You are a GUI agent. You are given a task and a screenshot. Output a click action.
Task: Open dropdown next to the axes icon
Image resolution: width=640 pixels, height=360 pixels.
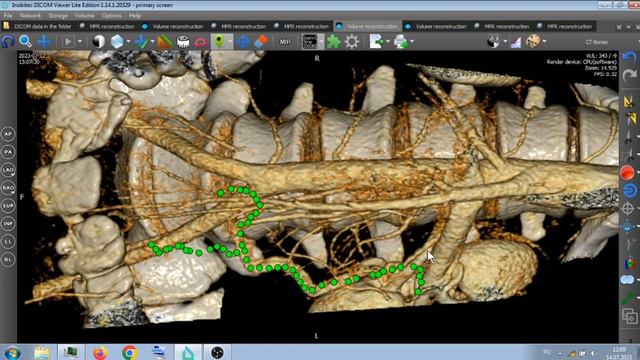(152, 41)
